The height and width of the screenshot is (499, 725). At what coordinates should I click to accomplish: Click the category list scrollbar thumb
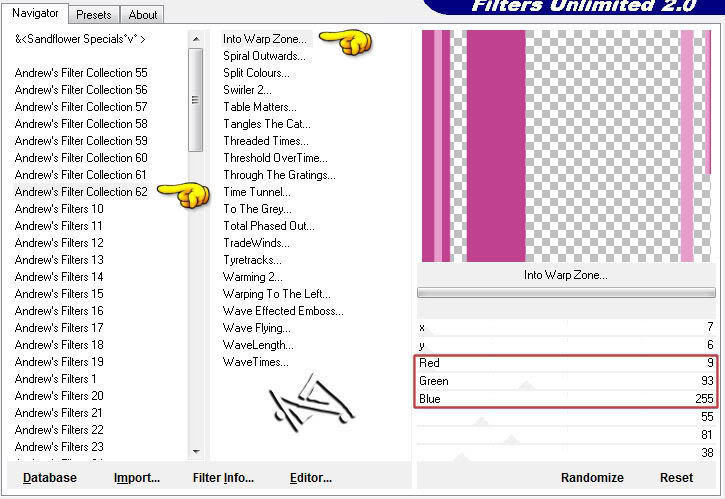click(196, 100)
